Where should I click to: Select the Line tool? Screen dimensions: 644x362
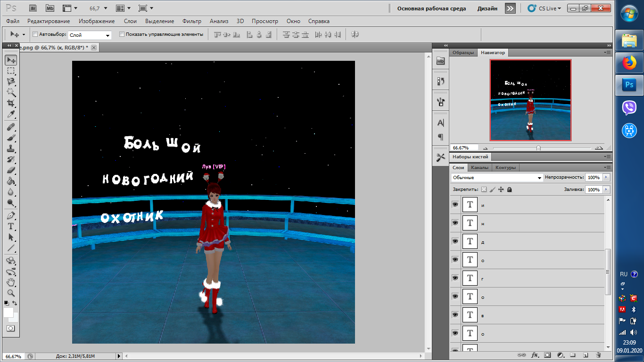[x=11, y=248]
